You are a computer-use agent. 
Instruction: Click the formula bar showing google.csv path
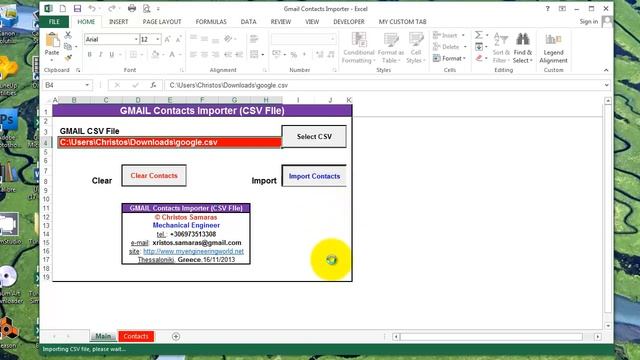click(384, 85)
